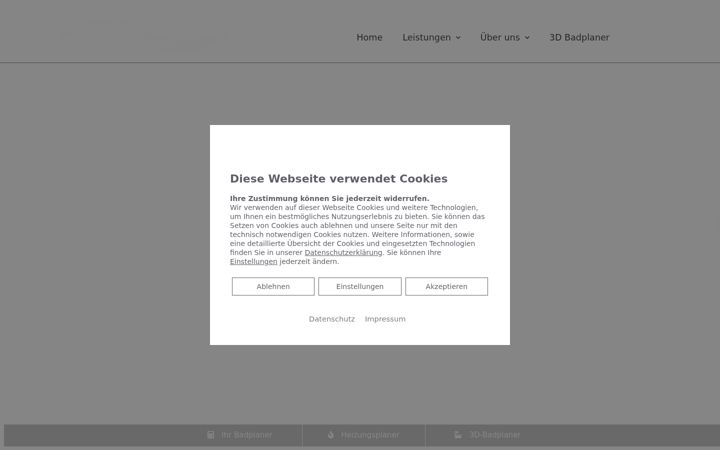
Task: Click the Ihr Badplaner calculator icon
Action: (x=211, y=435)
